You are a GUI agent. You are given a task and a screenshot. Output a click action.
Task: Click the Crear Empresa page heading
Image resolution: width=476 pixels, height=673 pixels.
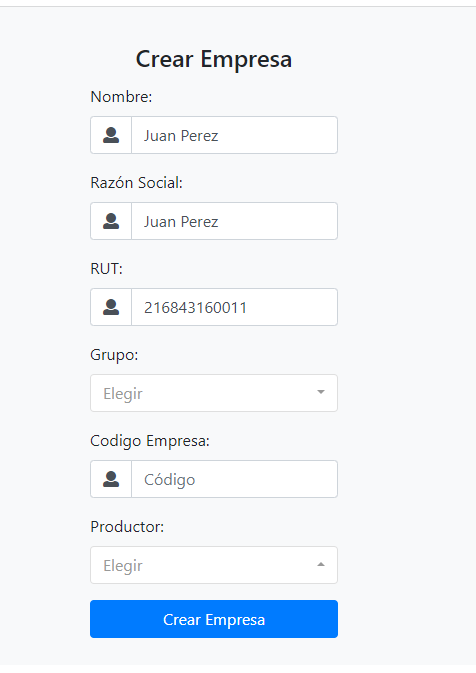pos(214,59)
